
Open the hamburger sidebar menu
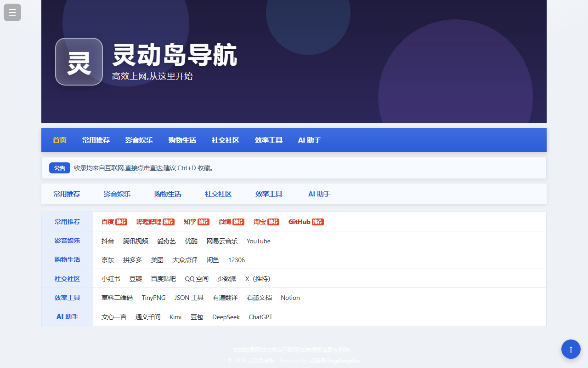[12, 12]
